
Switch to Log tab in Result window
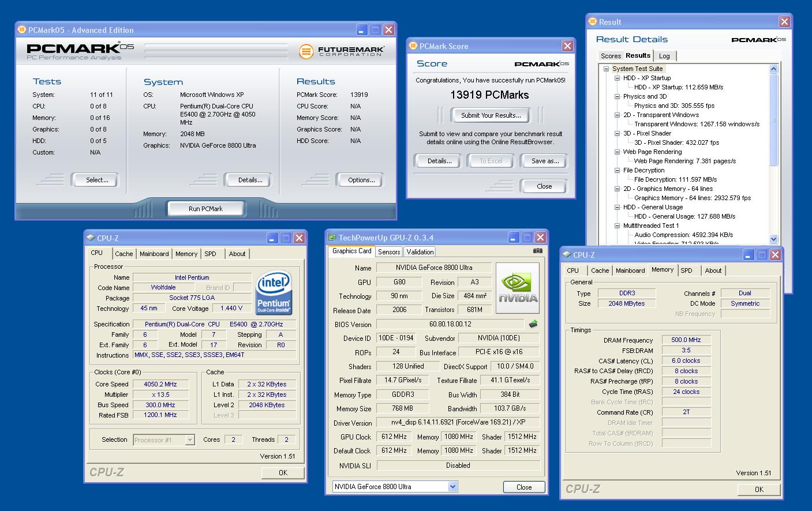[x=664, y=56]
